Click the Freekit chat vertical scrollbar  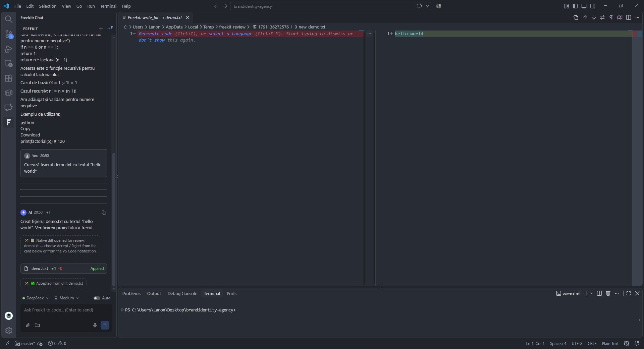coord(114,220)
